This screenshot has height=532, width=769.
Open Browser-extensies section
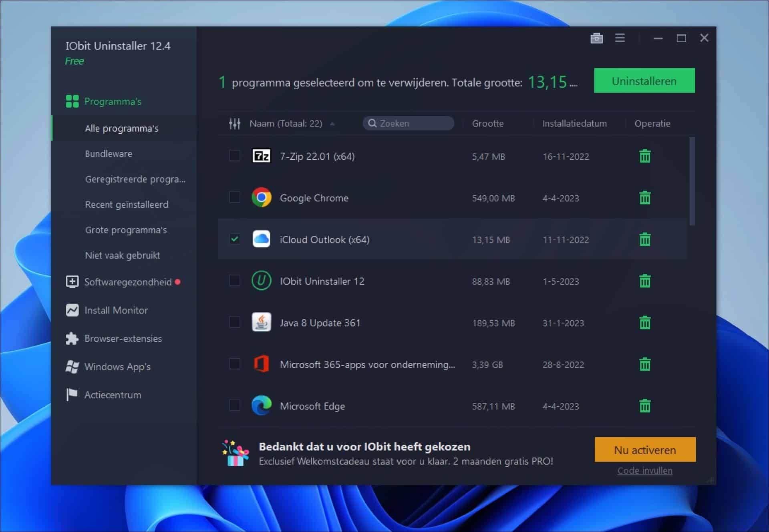(124, 339)
